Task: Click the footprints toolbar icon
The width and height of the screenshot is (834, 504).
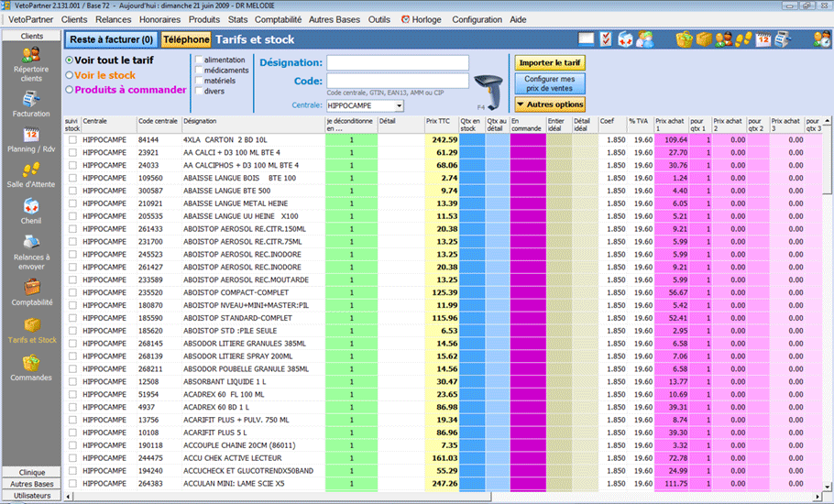Action: click(743, 39)
